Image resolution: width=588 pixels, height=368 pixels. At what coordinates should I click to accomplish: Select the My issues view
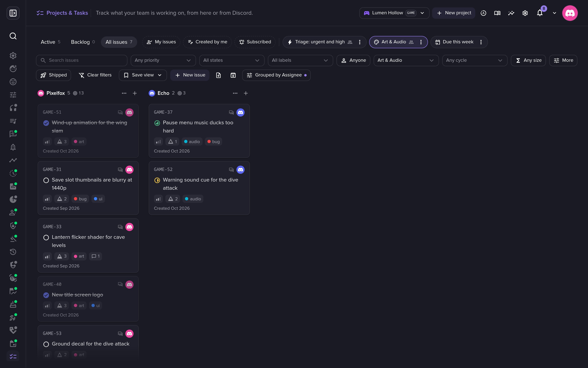pos(161,42)
